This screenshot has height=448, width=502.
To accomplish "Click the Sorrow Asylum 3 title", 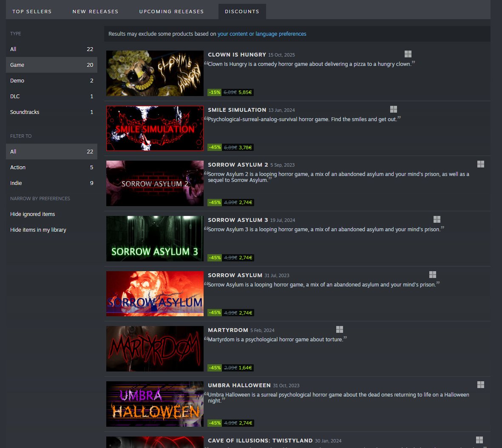I will click(x=238, y=220).
